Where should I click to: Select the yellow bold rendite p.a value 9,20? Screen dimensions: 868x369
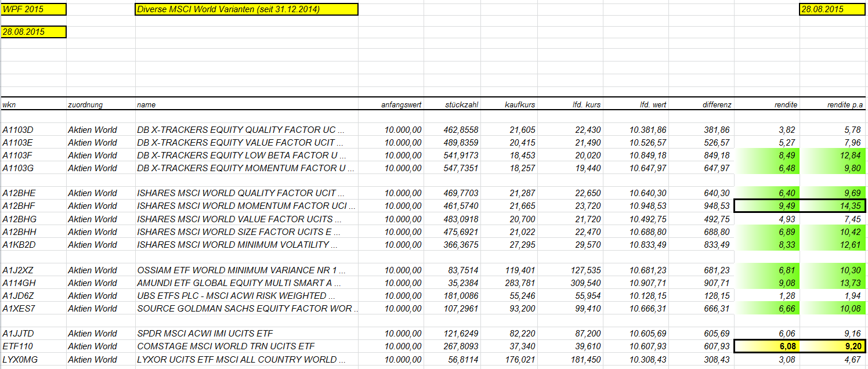pos(833,346)
